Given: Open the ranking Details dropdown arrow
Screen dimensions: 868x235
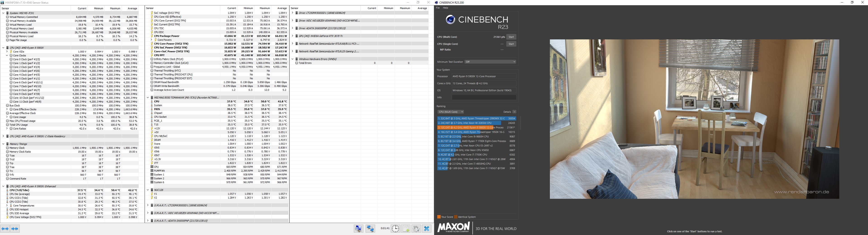Looking at the screenshot, I should (514, 112).
